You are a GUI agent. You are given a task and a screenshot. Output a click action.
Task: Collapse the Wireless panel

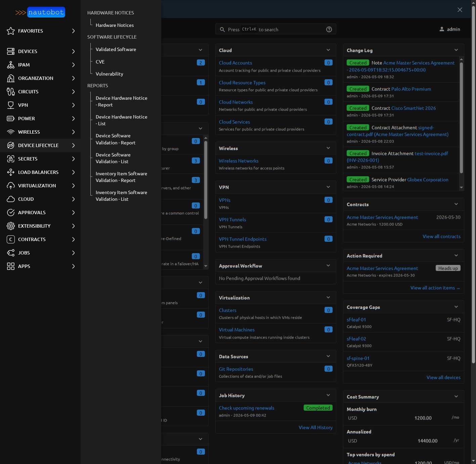tap(328, 148)
